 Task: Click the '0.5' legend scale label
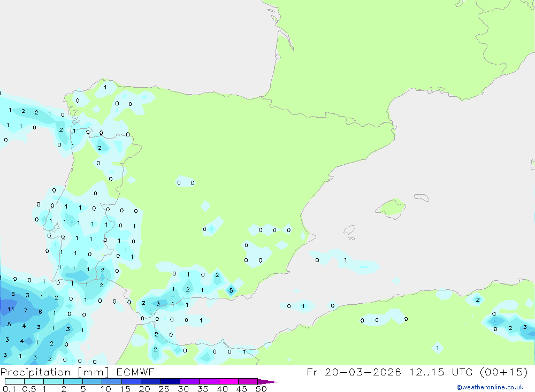click(29, 389)
